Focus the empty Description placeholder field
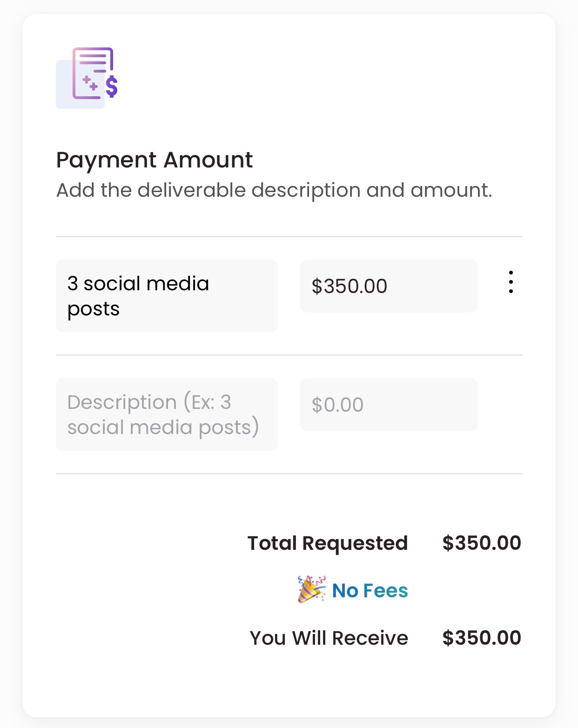Screen dimensions: 578x728 167,414
